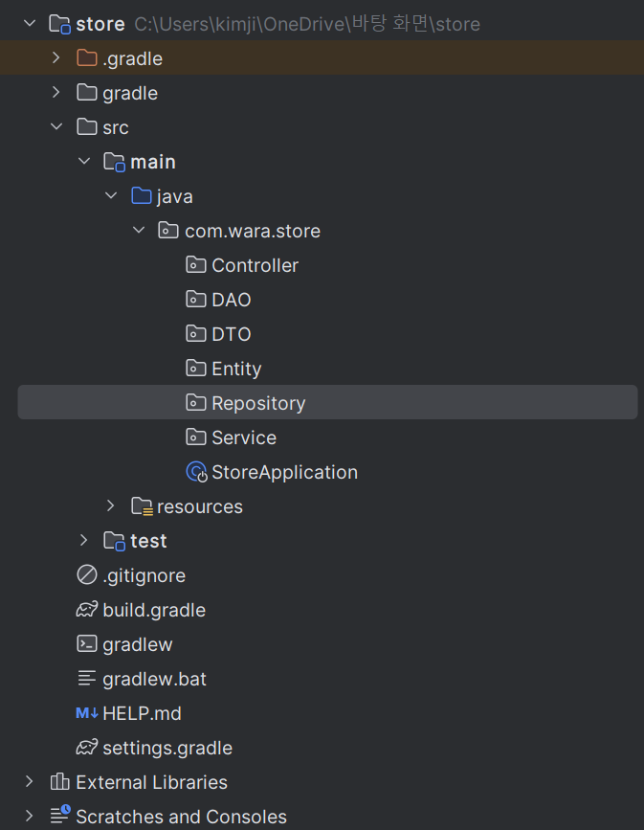Collapse the com.wara.store package
Screen dimensions: 644x830
click(139, 231)
